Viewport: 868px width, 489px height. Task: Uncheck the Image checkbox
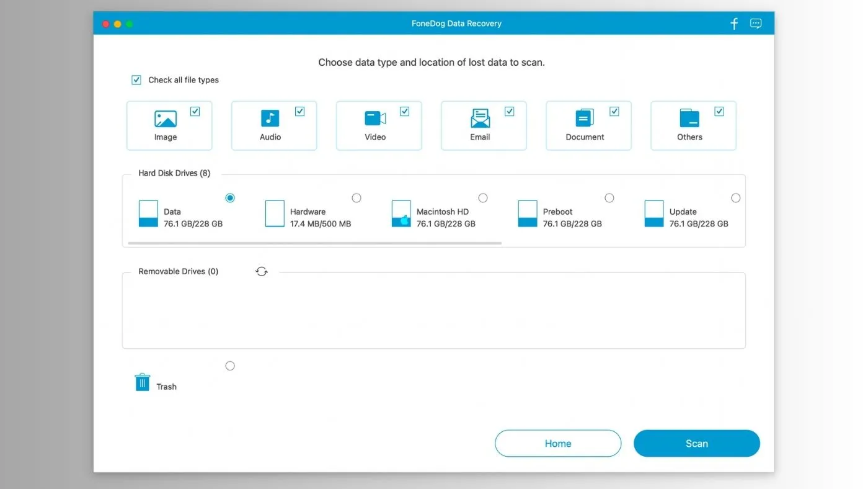coord(195,112)
